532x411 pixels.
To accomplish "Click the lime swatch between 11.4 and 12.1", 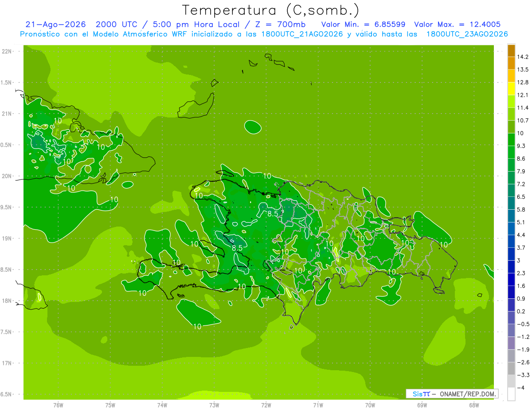I will (511, 102).
